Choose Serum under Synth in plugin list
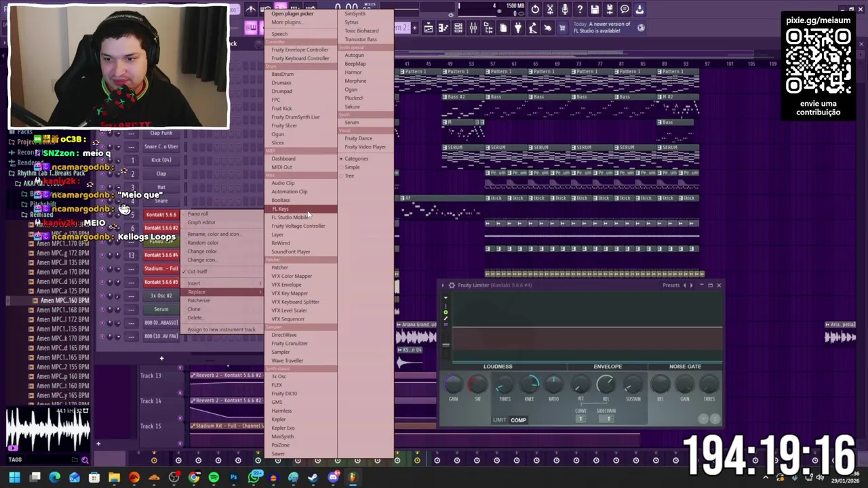The image size is (868, 488). (351, 123)
